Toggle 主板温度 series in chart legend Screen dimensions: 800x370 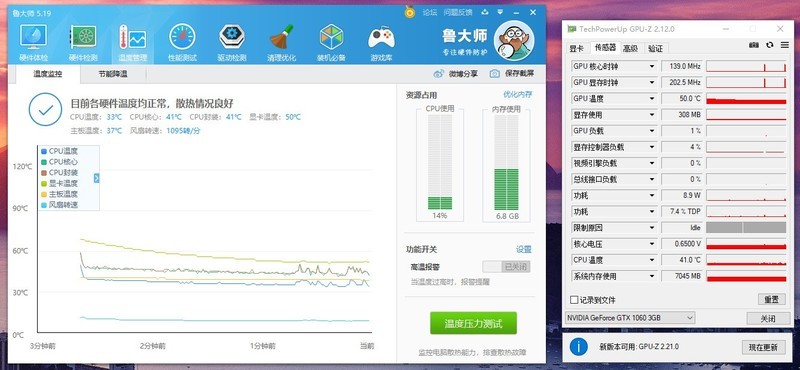pyautogui.click(x=59, y=194)
